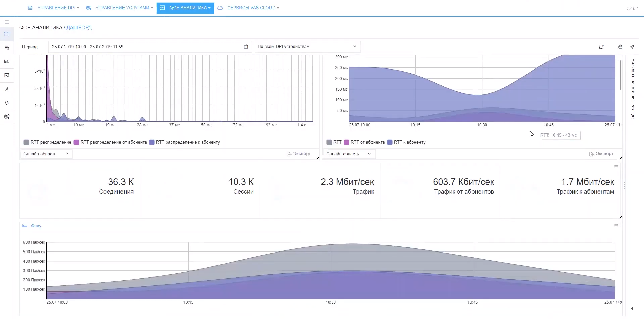
Task: Toggle RTT распределение к абоненту series
Action: pyautogui.click(x=185, y=142)
